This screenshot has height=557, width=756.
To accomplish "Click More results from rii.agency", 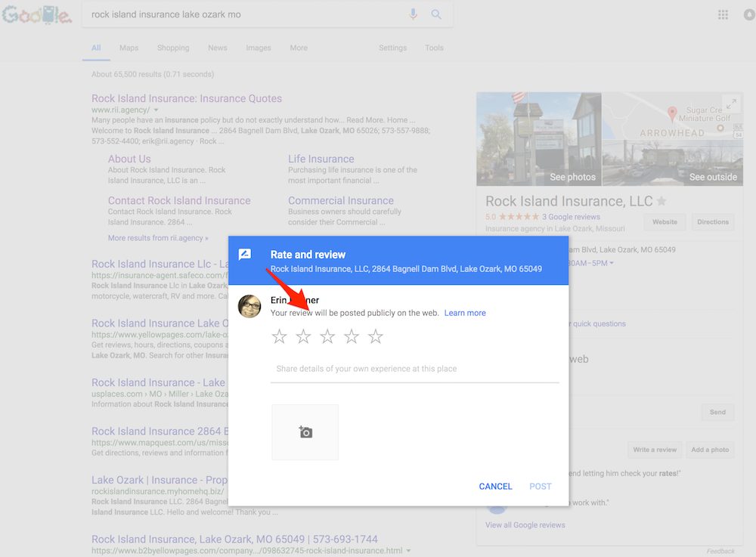I will [158, 238].
